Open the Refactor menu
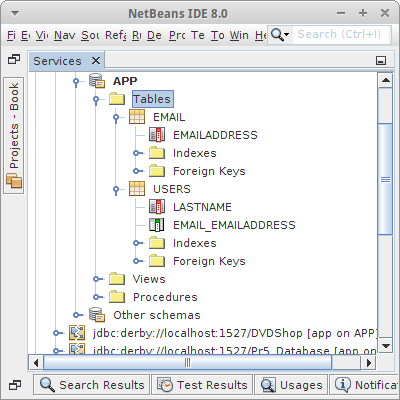The width and height of the screenshot is (400, 400). point(116,35)
